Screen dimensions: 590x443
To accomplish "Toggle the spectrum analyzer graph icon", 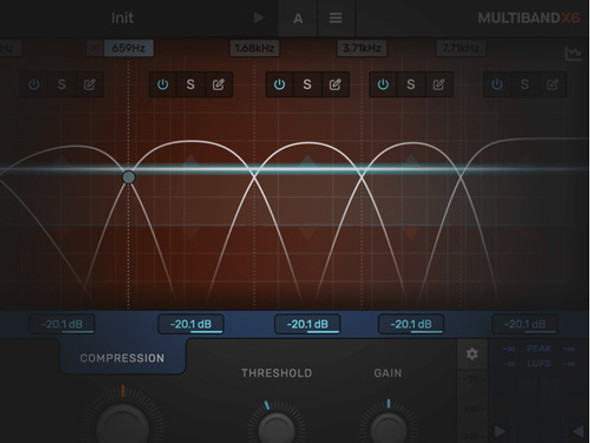I will (x=573, y=53).
